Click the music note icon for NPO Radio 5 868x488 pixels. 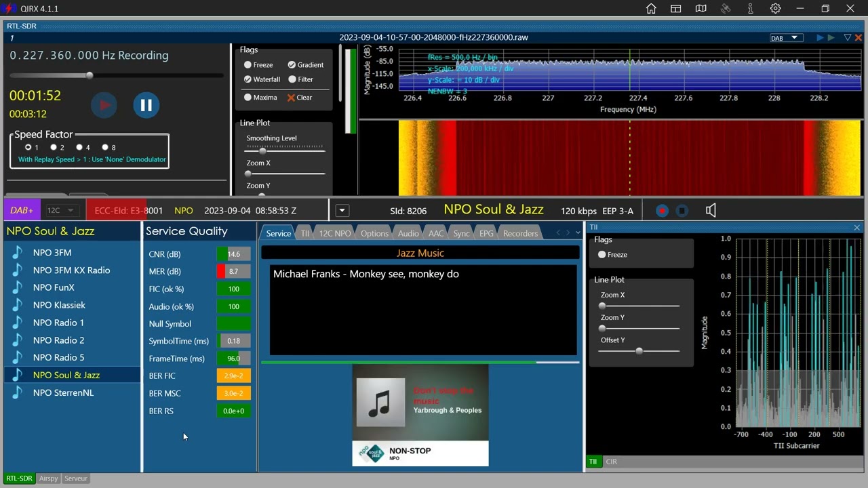click(18, 357)
